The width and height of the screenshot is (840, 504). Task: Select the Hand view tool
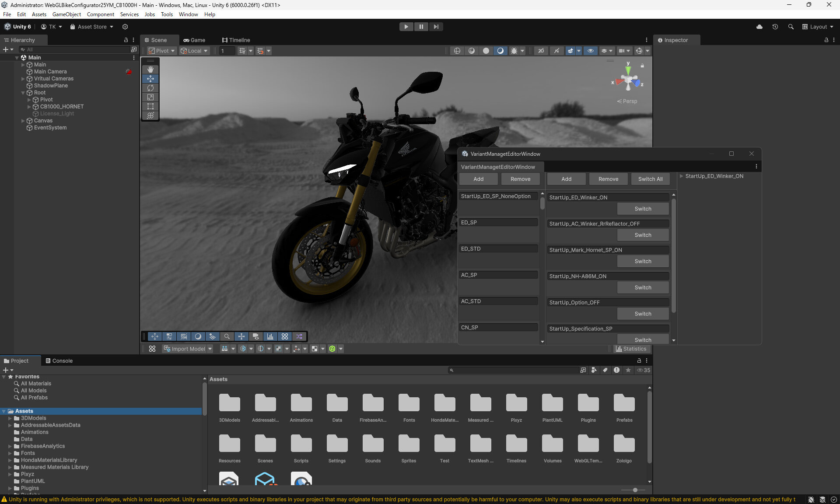pyautogui.click(x=150, y=70)
